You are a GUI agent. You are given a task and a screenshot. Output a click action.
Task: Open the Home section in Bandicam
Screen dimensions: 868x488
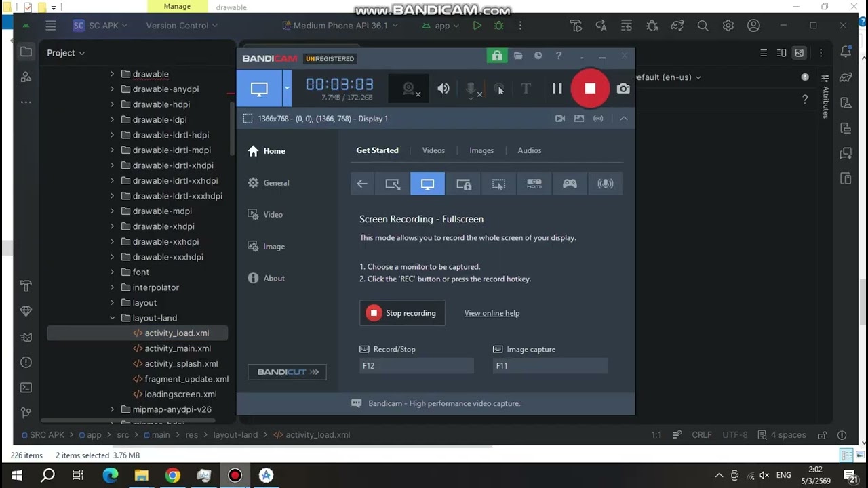(267, 151)
